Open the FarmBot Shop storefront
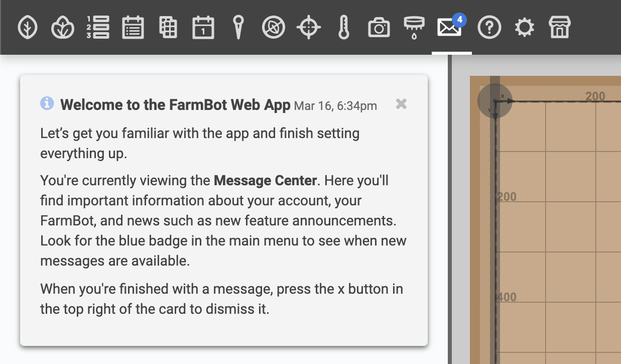This screenshot has height=364, width=621. click(560, 28)
